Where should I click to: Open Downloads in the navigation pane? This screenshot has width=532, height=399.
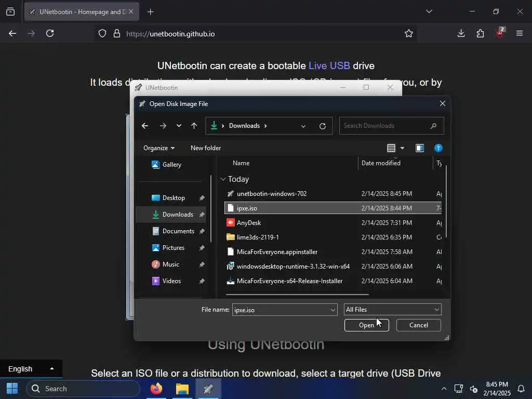click(x=171, y=215)
